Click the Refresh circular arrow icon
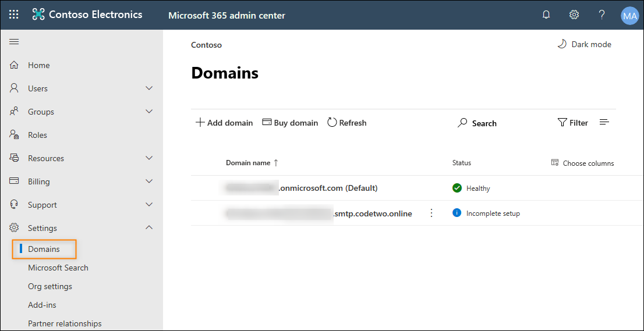 pyautogui.click(x=332, y=123)
